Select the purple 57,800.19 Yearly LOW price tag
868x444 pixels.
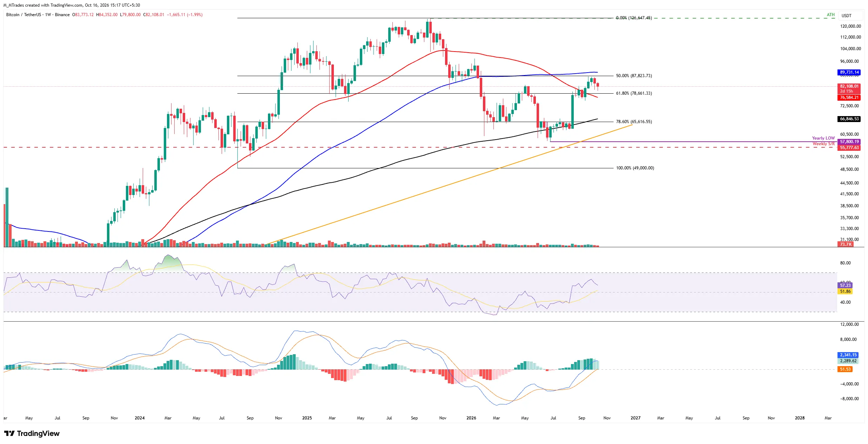pos(849,142)
